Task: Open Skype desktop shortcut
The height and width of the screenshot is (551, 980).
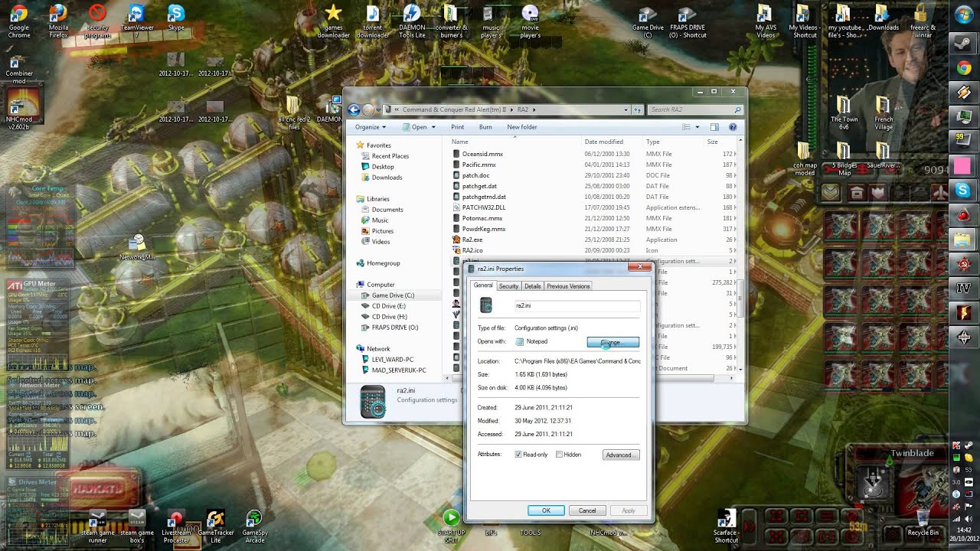Action: (x=176, y=18)
